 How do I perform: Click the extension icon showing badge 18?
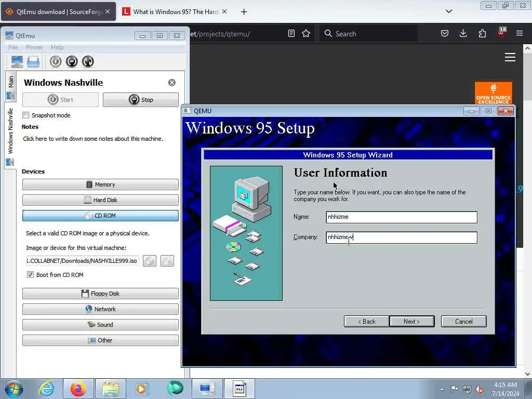501,33
